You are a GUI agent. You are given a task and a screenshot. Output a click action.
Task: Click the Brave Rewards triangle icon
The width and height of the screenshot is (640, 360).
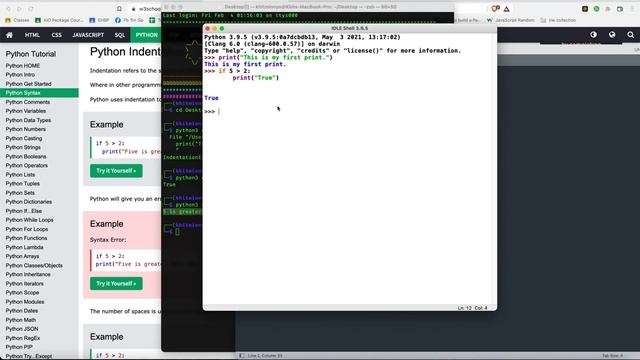tap(507, 9)
